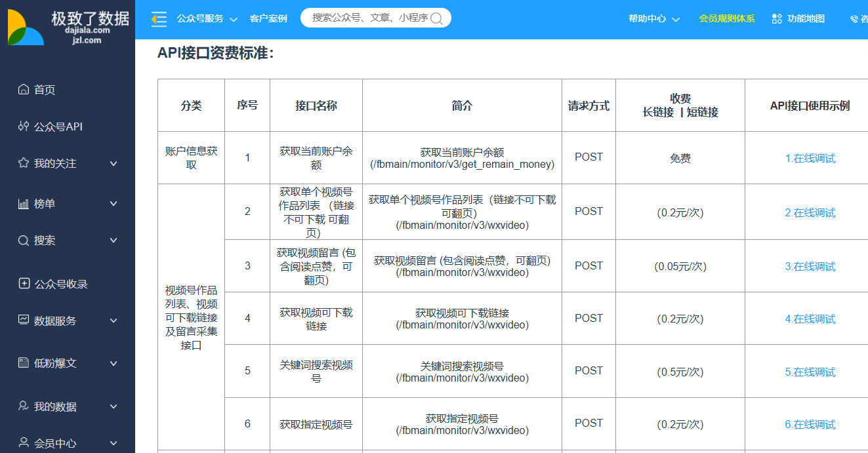
Task: Click the 获取视频可下载链接 interface name cell
Action: tap(316, 319)
